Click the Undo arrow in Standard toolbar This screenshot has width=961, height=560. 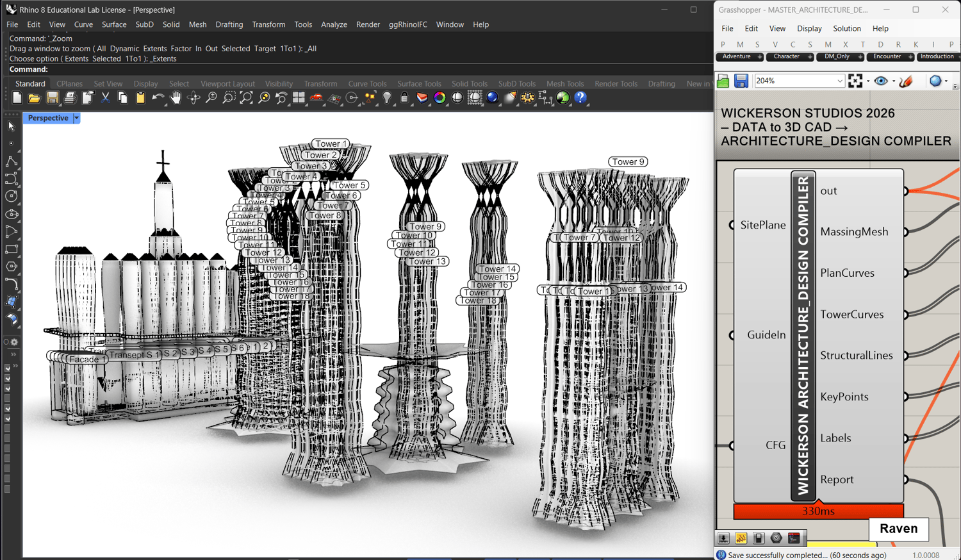click(x=157, y=98)
